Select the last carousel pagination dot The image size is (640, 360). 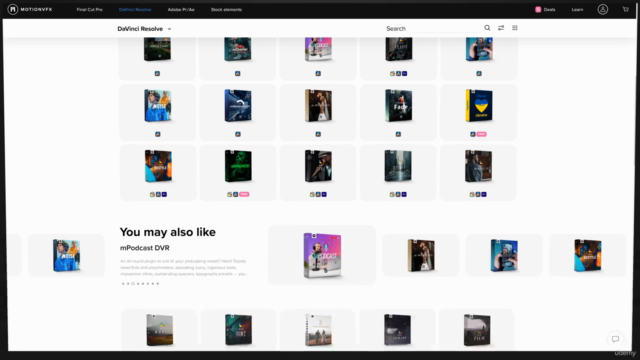(x=158, y=283)
